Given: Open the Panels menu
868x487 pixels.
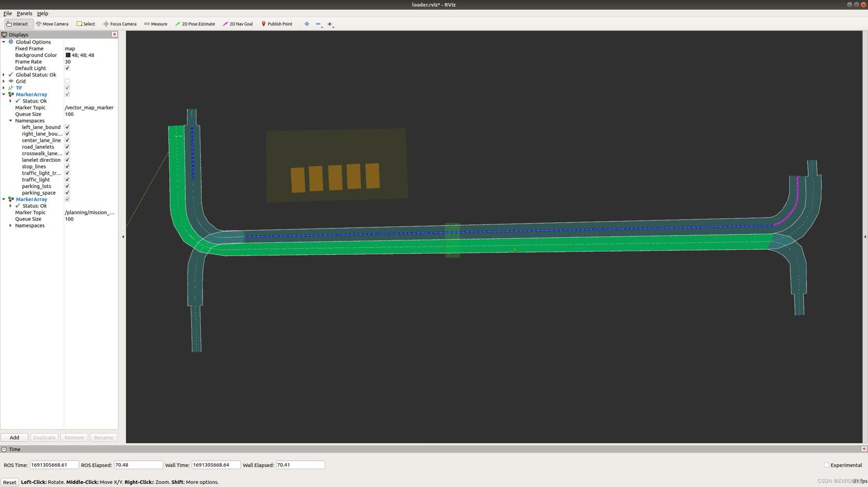Looking at the screenshot, I should [x=24, y=13].
